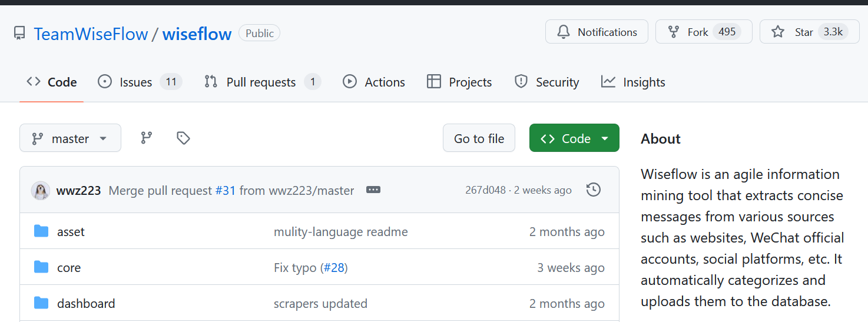Open the asset folder

tap(71, 231)
